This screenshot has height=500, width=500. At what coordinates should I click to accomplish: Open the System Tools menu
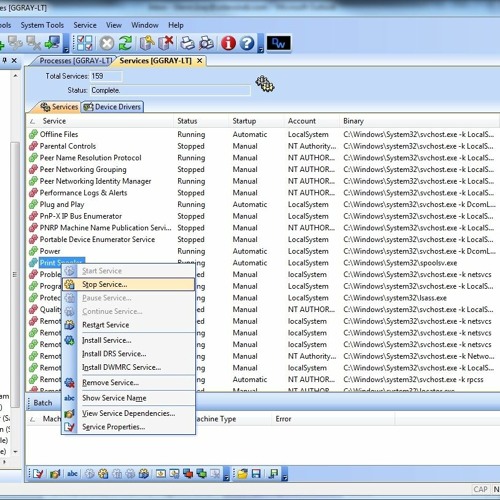coord(42,25)
